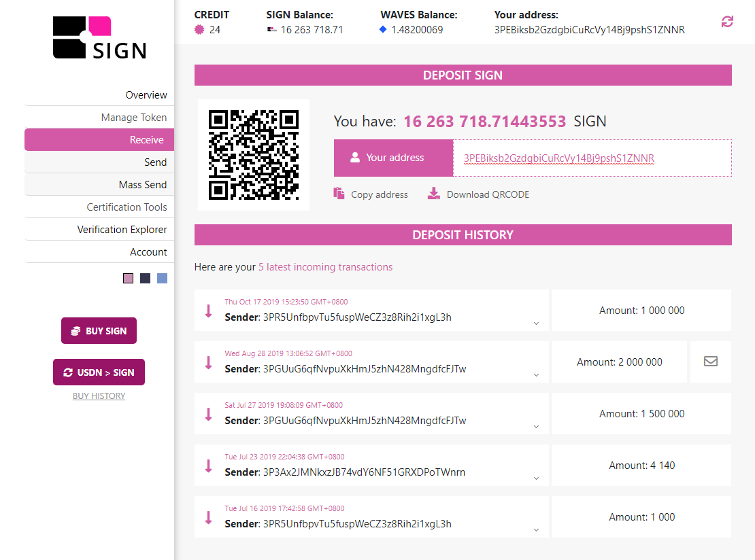The width and height of the screenshot is (755, 560).
Task: Click the WAVES balance value 1.48200069
Action: 417,30
